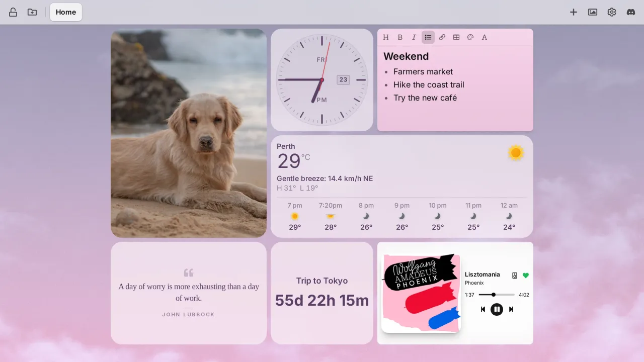Click the golden retriever photo widget
The width and height of the screenshot is (644, 362).
pyautogui.click(x=189, y=133)
